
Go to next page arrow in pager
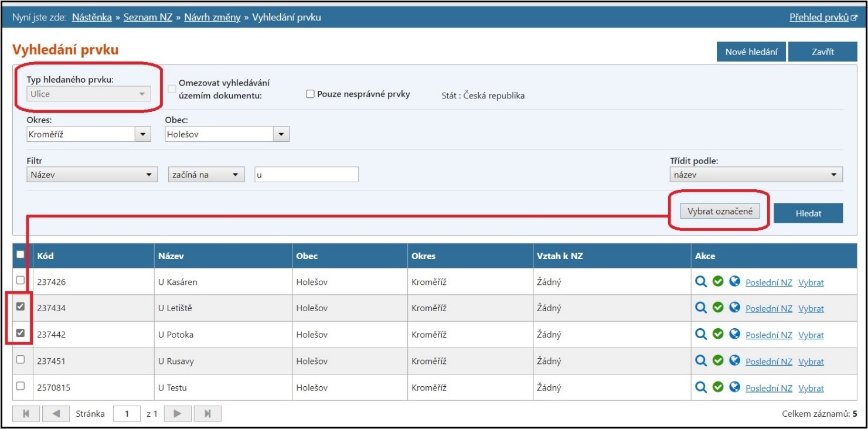(x=178, y=414)
